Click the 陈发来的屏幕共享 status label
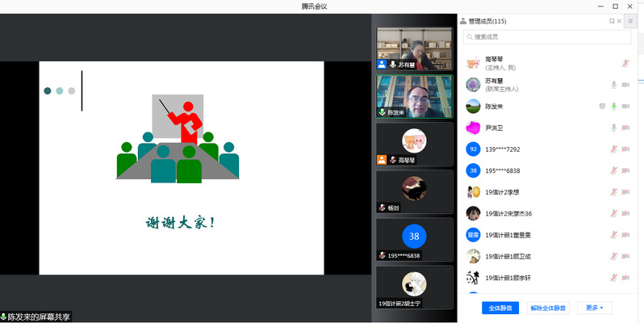This screenshot has height=323, width=644. pyautogui.click(x=37, y=317)
